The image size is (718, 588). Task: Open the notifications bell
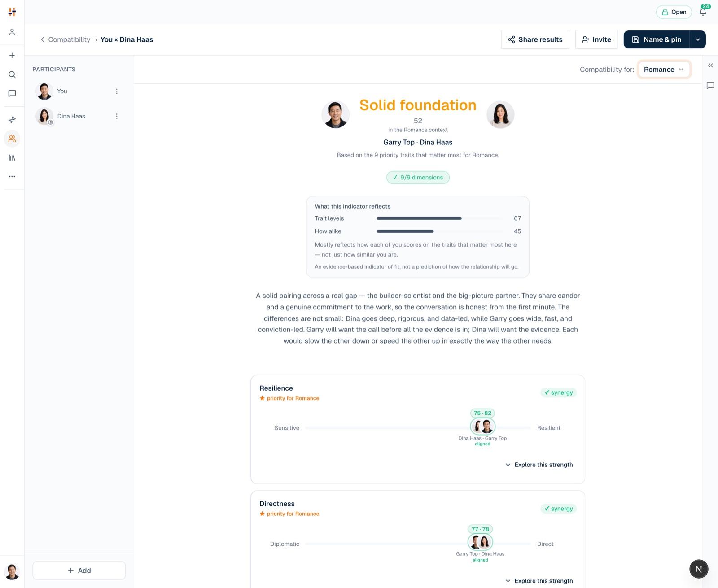(x=703, y=12)
